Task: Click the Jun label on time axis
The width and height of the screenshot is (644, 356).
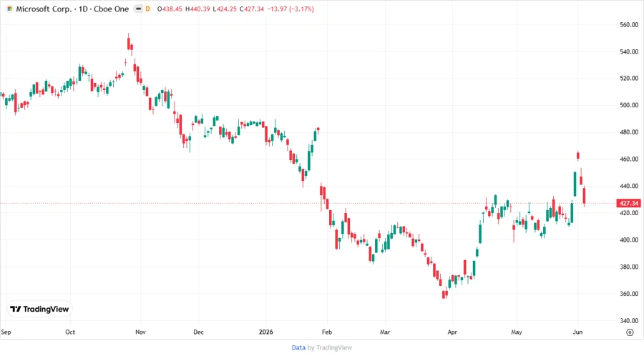Action: point(577,332)
